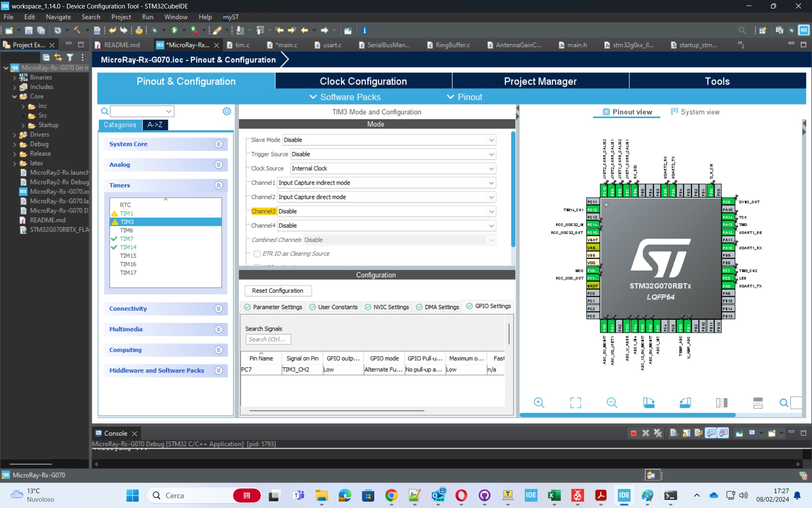Terminate the debug session in console

(633, 433)
